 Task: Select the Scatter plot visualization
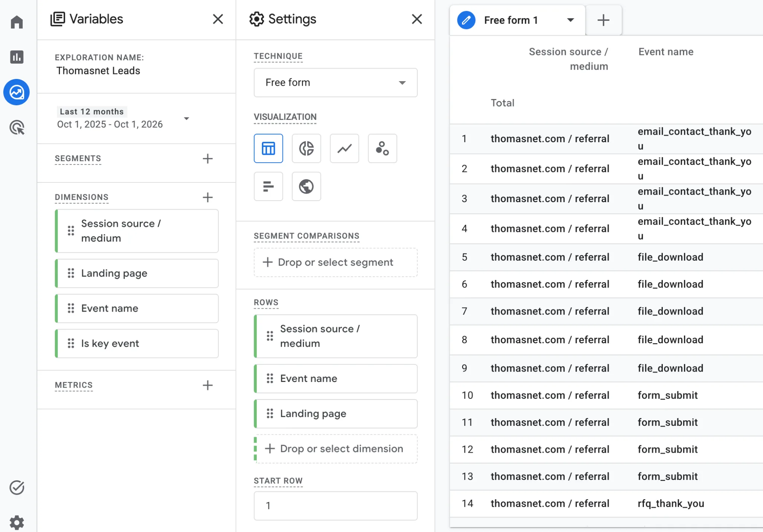click(x=382, y=148)
